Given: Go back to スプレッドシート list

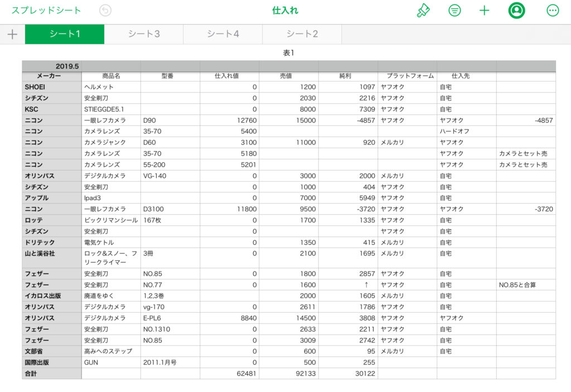Looking at the screenshot, I should (46, 10).
